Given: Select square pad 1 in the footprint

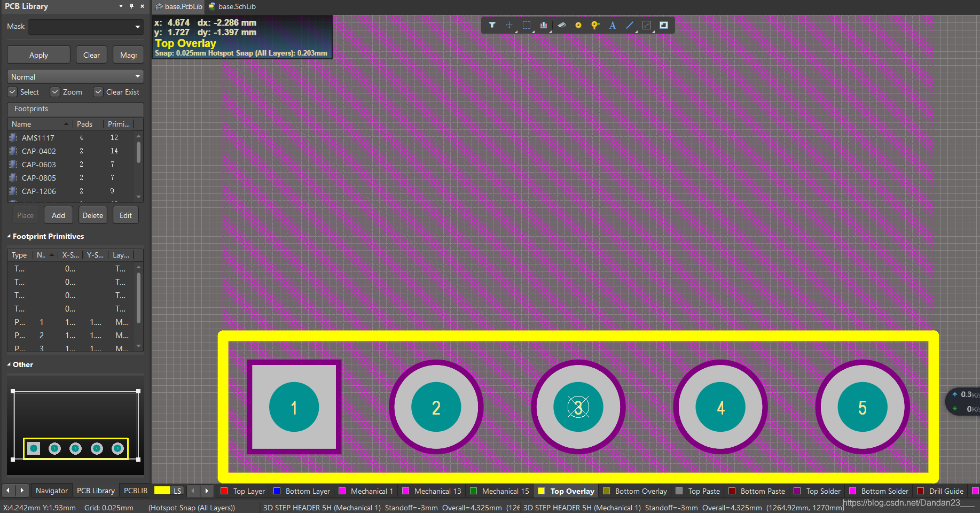Looking at the screenshot, I should pyautogui.click(x=294, y=407).
